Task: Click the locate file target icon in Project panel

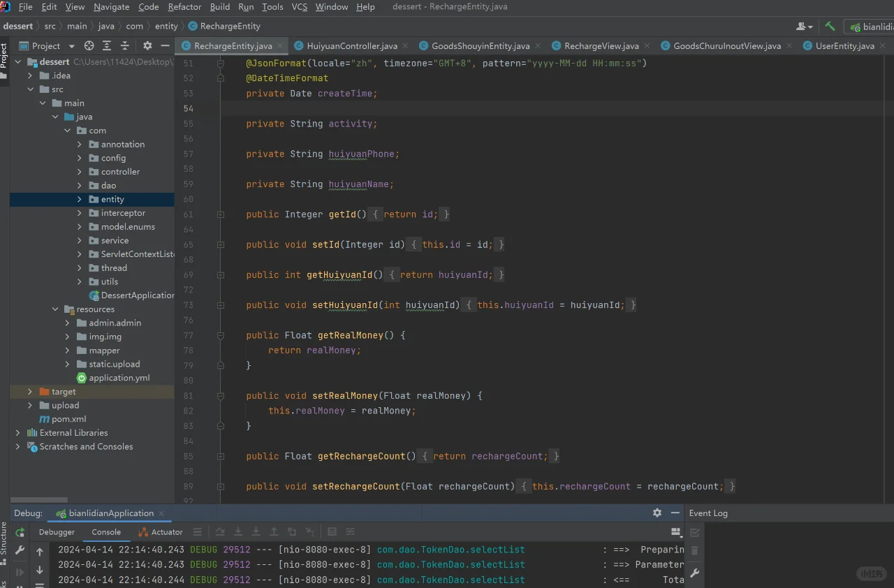Action: [89, 46]
